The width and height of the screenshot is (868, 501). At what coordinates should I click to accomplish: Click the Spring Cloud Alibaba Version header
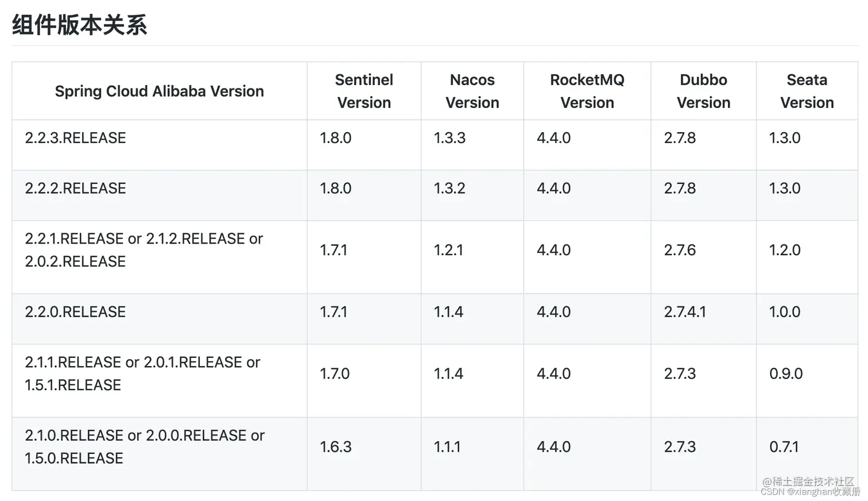tap(159, 91)
